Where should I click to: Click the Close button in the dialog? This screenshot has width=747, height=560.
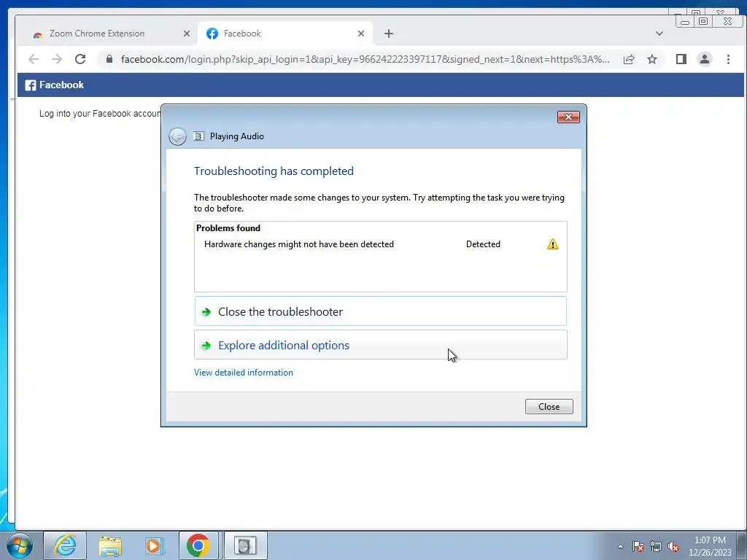coord(549,407)
